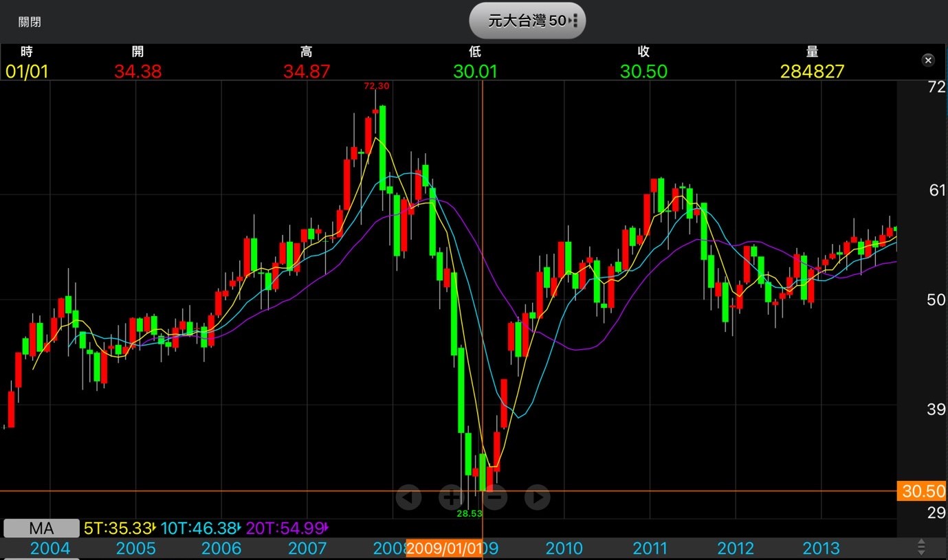
Task: Select the 2005 year label on timeline
Action: coord(135,548)
